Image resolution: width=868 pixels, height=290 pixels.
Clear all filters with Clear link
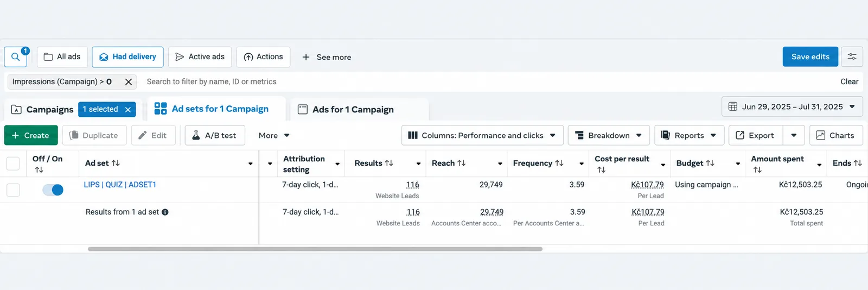(849, 82)
